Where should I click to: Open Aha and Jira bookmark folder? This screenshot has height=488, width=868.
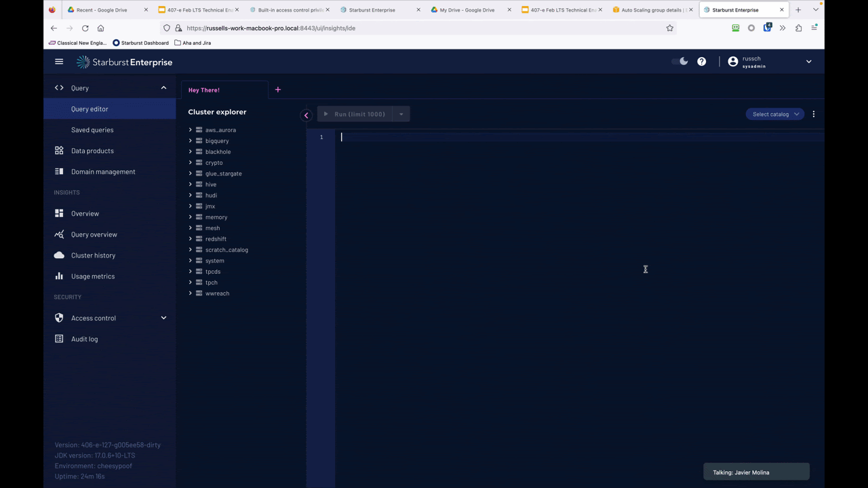pyautogui.click(x=193, y=43)
